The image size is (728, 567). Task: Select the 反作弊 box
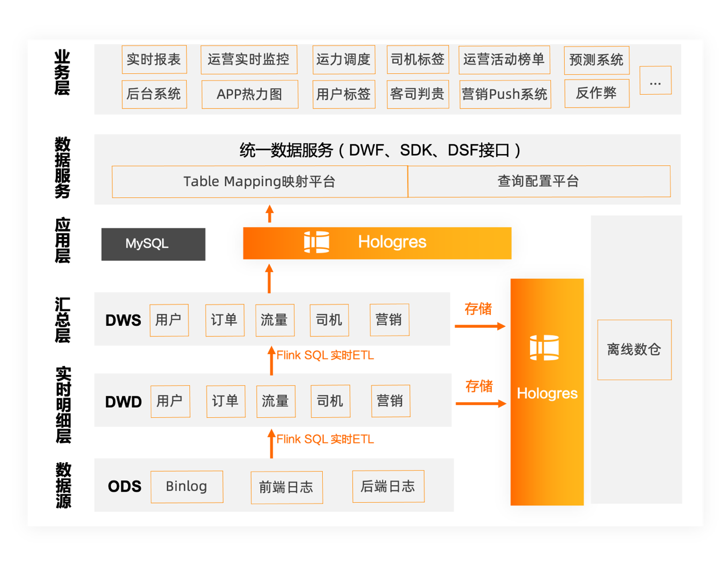point(597,93)
